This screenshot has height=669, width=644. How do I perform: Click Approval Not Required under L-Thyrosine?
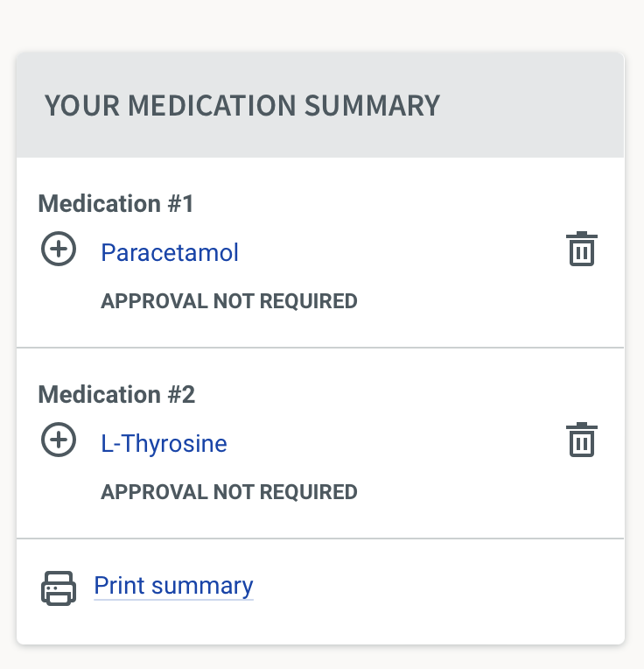pyautogui.click(x=229, y=491)
